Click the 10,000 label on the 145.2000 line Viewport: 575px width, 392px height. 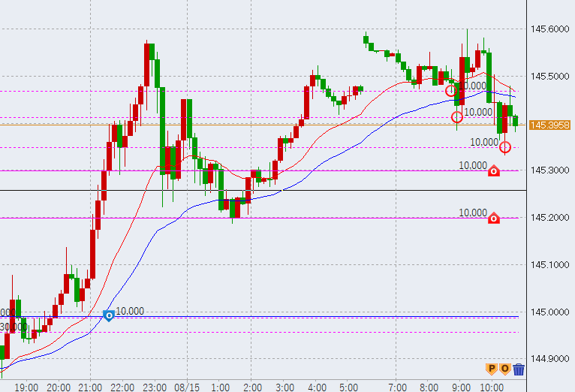click(473, 213)
